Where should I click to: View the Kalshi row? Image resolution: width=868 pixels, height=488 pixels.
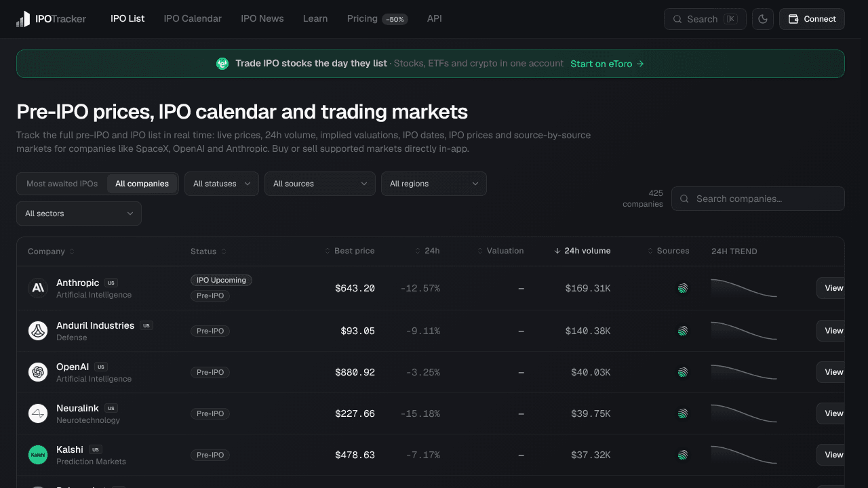(831, 455)
